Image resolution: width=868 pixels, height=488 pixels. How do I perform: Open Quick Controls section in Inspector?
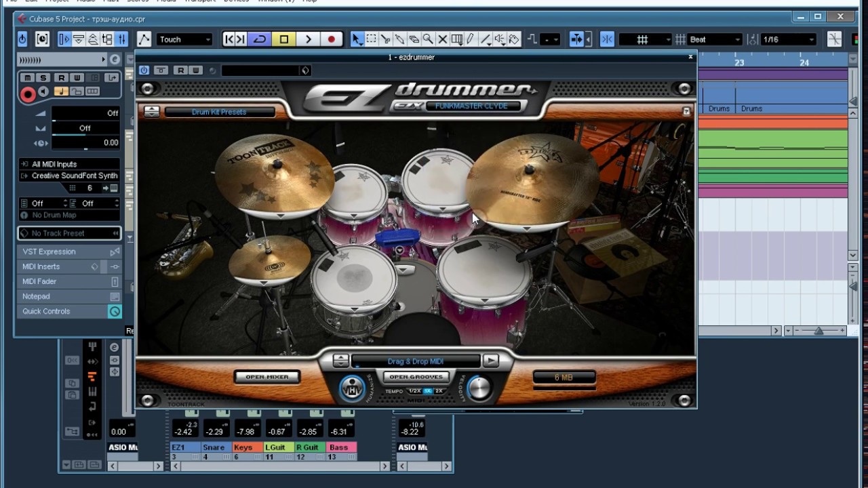69,311
